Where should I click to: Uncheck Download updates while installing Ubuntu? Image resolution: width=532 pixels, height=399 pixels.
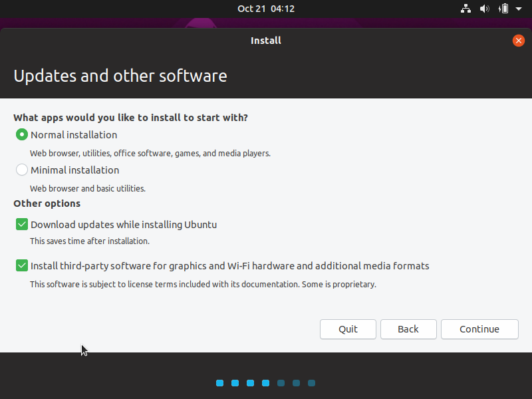22,225
